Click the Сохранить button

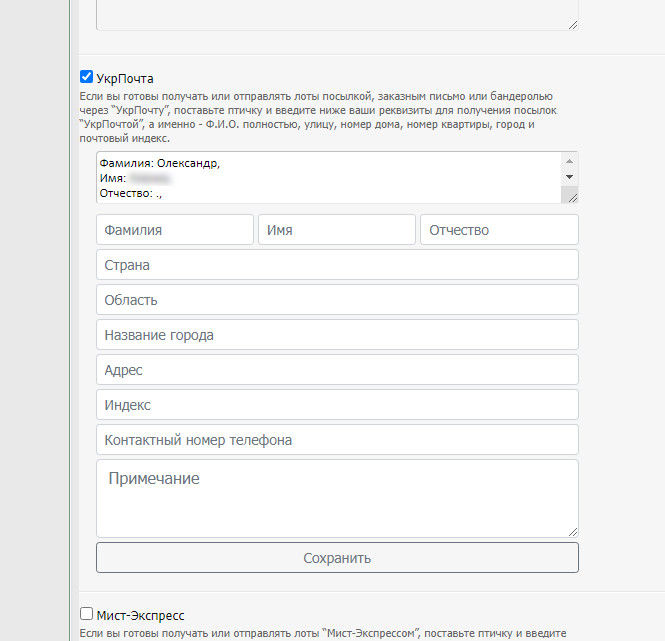tap(337, 558)
